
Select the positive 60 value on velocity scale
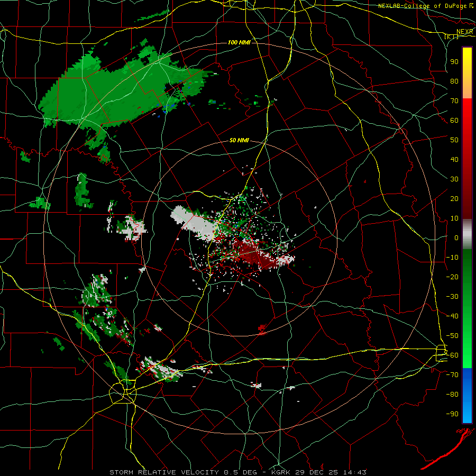(454, 121)
